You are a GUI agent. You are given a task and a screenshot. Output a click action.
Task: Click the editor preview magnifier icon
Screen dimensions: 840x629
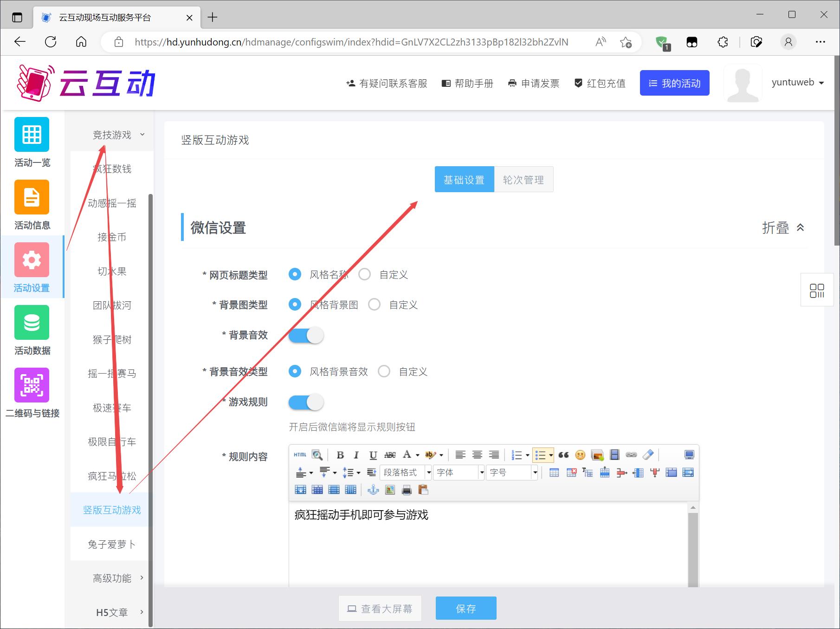pyautogui.click(x=317, y=455)
